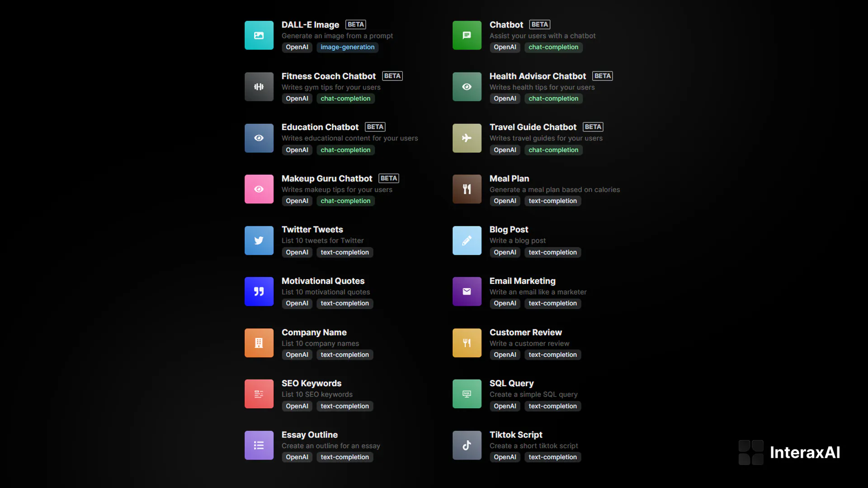
Task: Select the Fitness Coach dumbbell icon
Action: coord(259,87)
